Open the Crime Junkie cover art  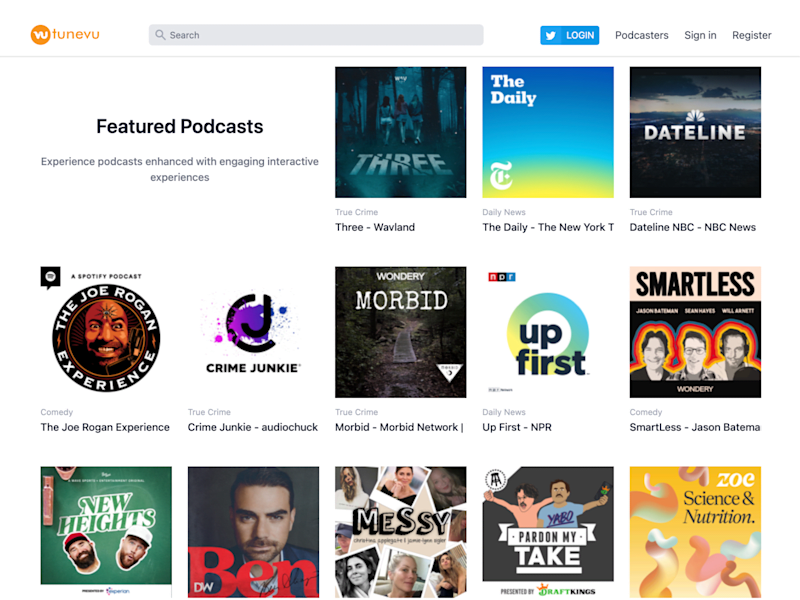253,332
